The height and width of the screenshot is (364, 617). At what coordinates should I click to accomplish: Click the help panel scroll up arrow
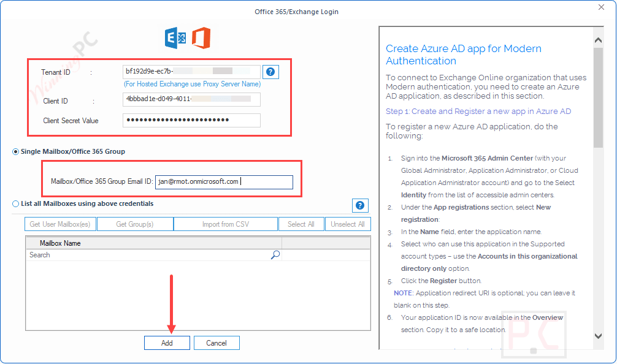coord(598,40)
